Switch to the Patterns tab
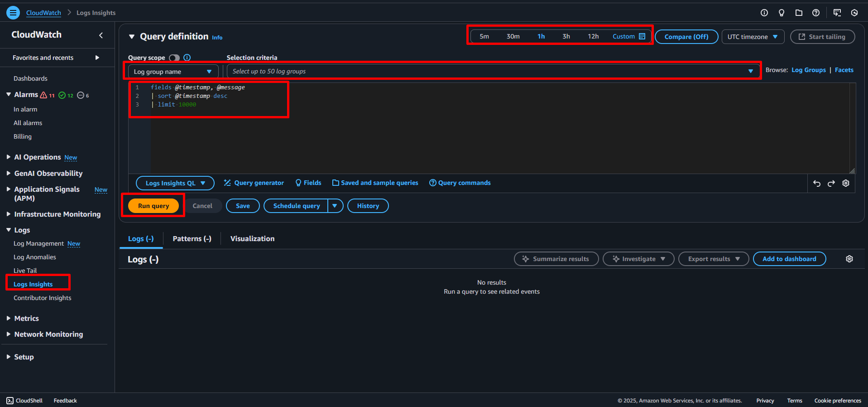868x407 pixels. 192,239
